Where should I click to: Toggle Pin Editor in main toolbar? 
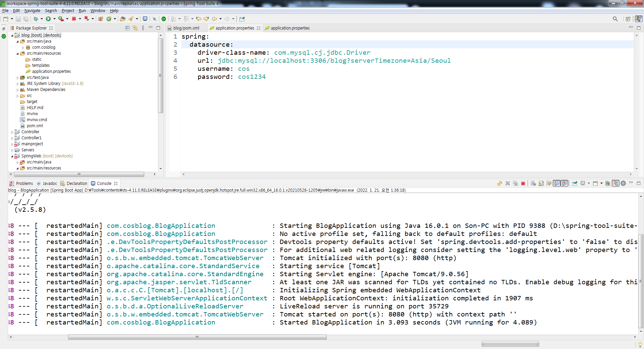(242, 19)
